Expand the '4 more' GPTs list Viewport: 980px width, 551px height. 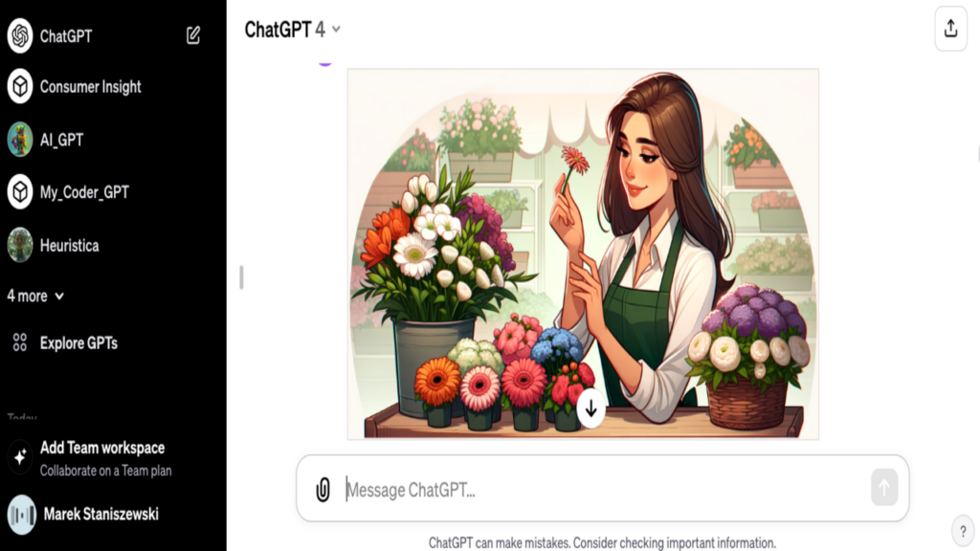[35, 296]
